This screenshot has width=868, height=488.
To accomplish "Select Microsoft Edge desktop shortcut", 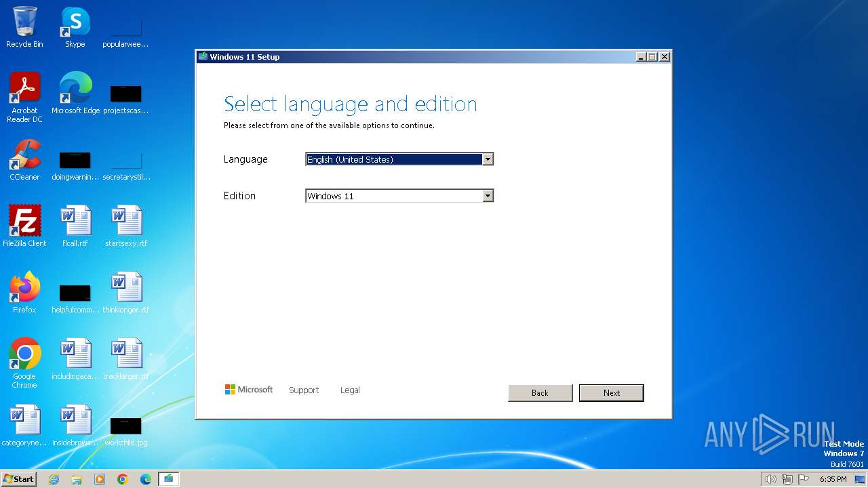I will 75,93.
